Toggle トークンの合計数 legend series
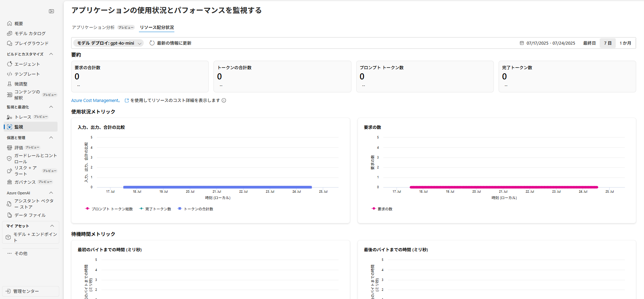 tap(195, 209)
